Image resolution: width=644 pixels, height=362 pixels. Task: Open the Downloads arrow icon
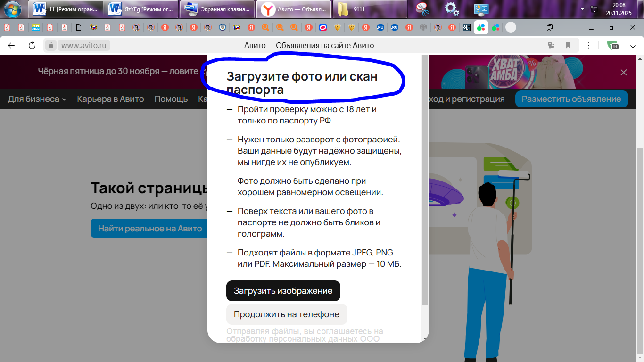(x=633, y=45)
